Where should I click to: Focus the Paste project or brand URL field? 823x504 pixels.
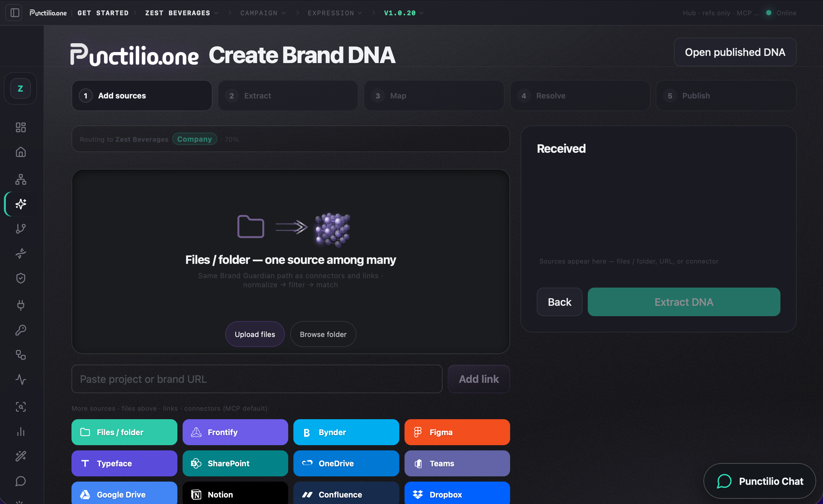click(x=257, y=379)
